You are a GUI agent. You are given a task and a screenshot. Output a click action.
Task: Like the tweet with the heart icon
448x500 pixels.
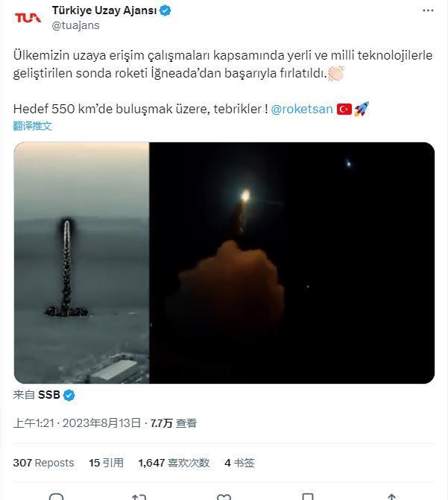click(x=224, y=497)
